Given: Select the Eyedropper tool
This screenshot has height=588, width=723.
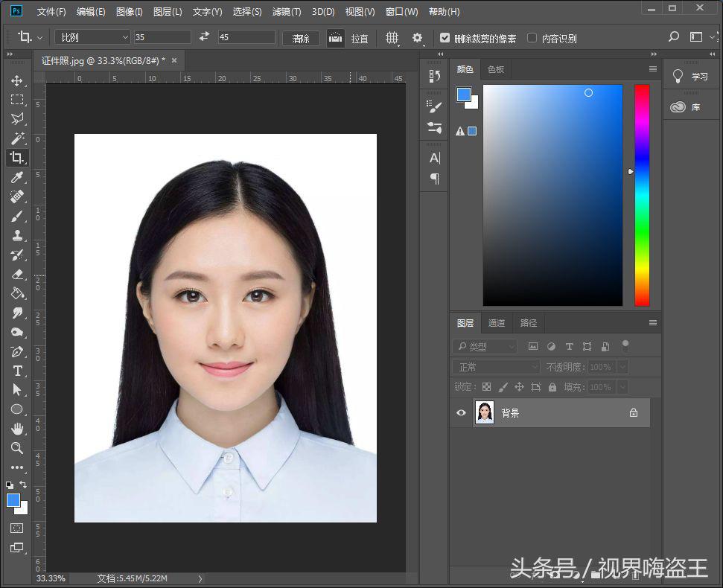Looking at the screenshot, I should pos(17,177).
